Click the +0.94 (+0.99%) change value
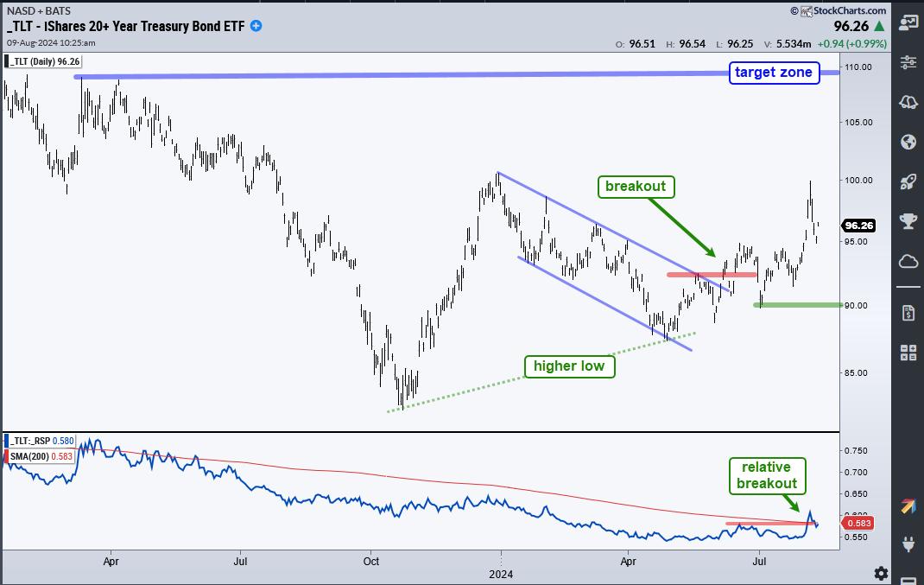Viewport: 924px width, 585px height. [x=851, y=44]
